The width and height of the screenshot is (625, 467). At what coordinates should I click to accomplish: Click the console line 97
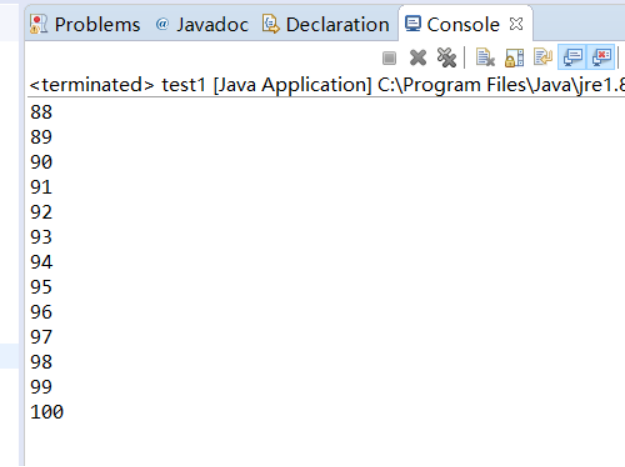42,337
